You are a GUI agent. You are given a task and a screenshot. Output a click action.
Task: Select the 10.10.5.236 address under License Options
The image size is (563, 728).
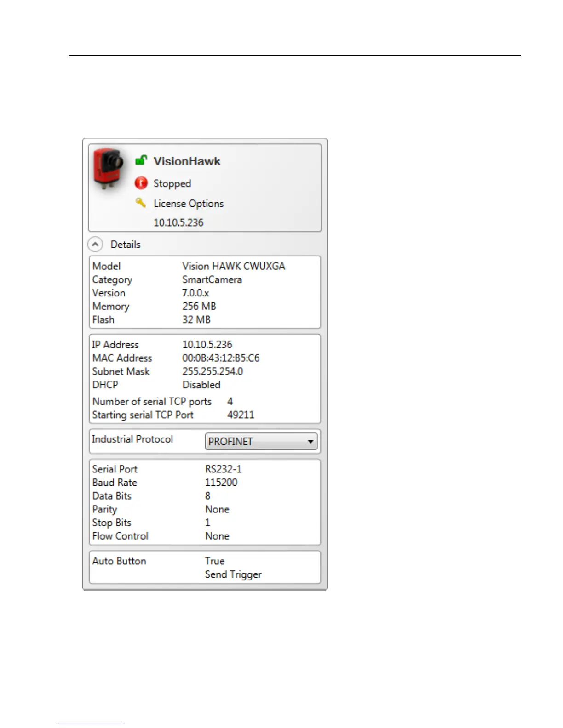tap(178, 222)
